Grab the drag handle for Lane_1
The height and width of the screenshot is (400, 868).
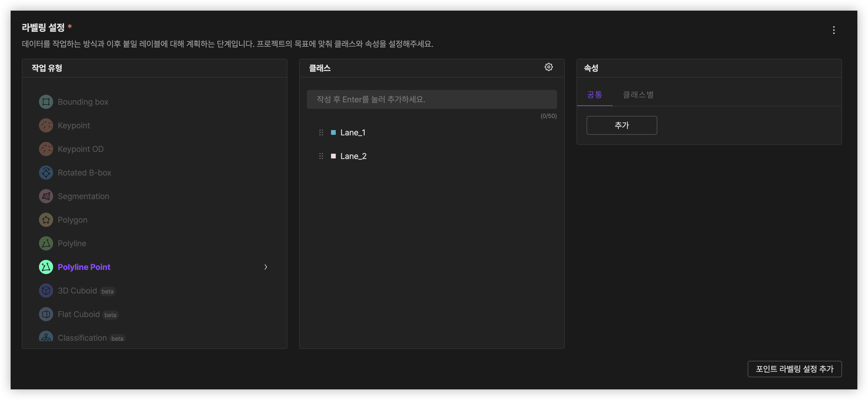[x=321, y=132]
